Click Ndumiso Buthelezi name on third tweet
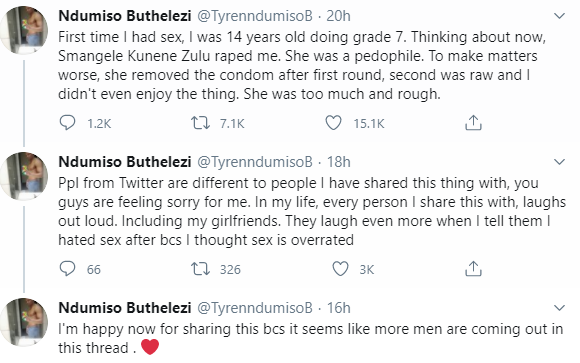Image resolution: width=580 pixels, height=363 pixels. [125, 307]
